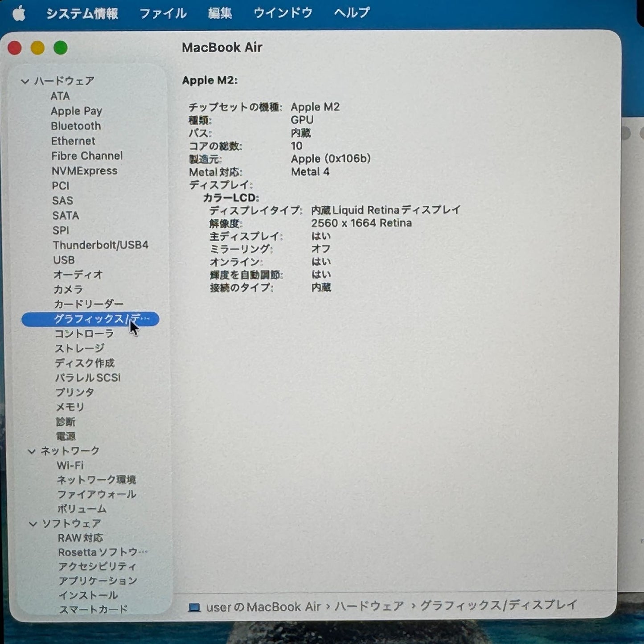644x644 pixels.
Task: Select ボリューム in the sidebar
Action: (82, 509)
